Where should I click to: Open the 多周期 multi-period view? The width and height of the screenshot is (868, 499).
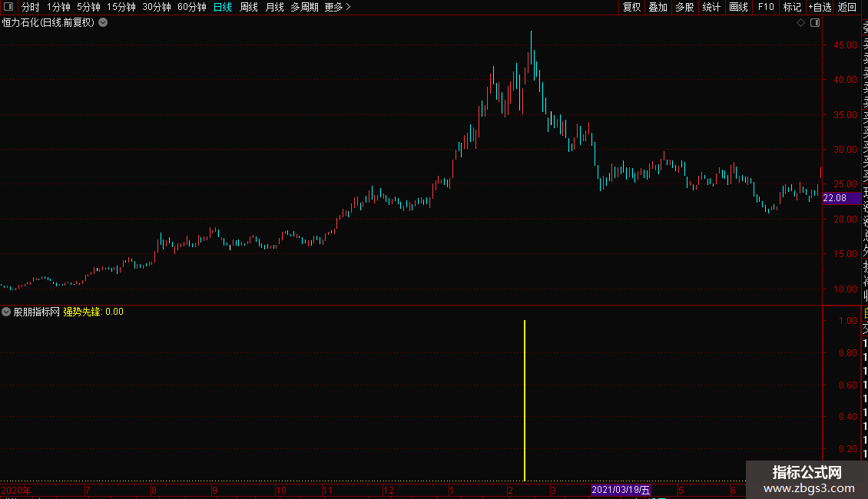[304, 7]
